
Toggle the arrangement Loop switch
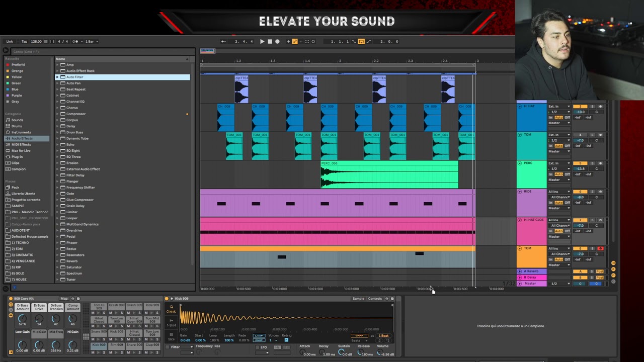[361, 42]
